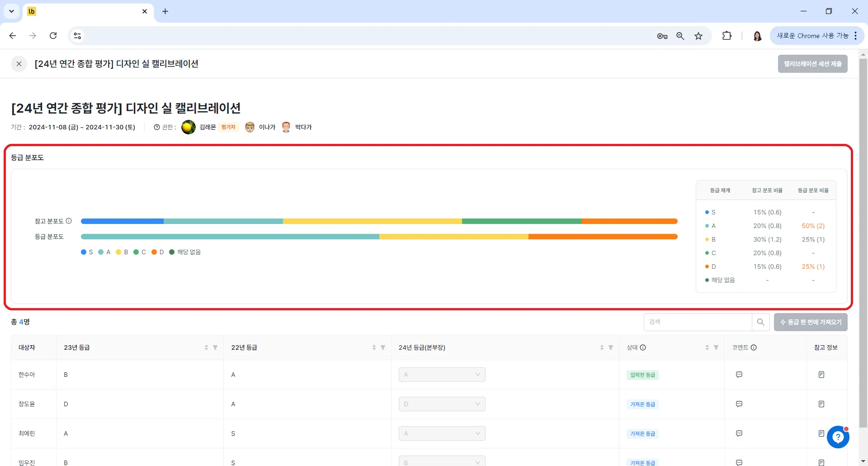Viewport: 868px width, 466px height.
Task: Click the search magnifier icon next to 검색
Action: pyautogui.click(x=761, y=322)
